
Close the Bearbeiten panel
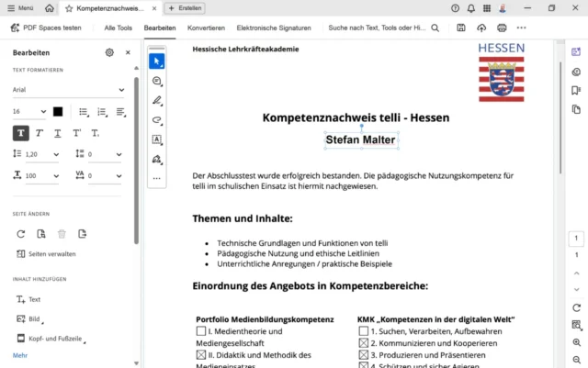point(128,52)
